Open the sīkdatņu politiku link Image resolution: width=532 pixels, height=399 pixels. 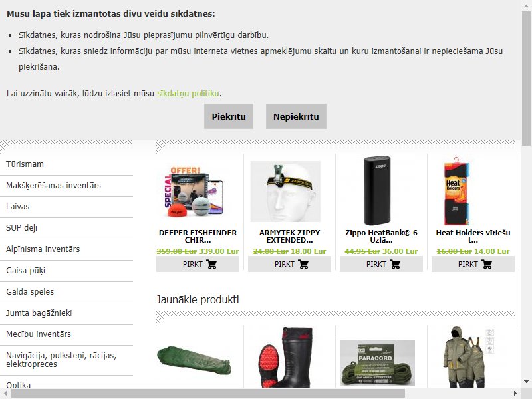click(x=188, y=93)
